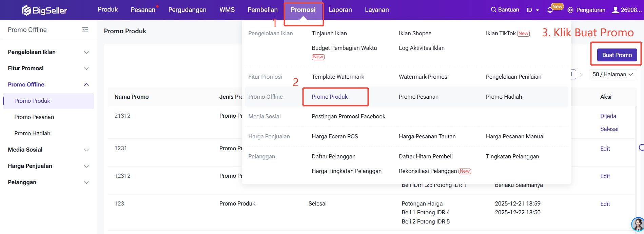Click the Buat Promo button
The height and width of the screenshot is (234, 644).
pyautogui.click(x=617, y=55)
